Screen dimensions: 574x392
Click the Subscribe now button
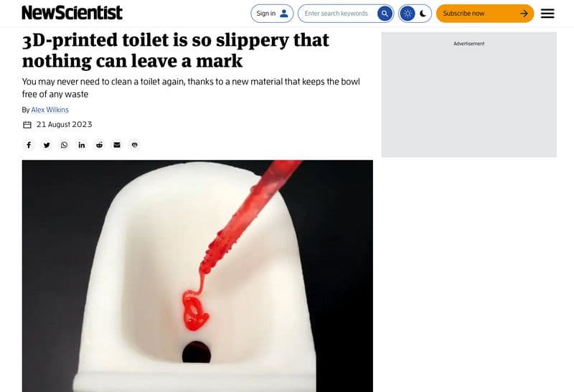pyautogui.click(x=485, y=14)
